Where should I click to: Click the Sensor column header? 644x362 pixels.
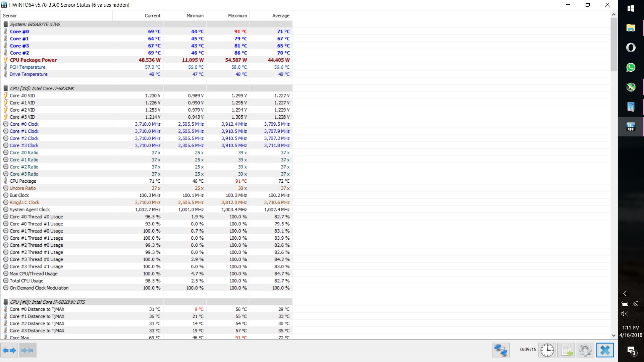pos(56,16)
